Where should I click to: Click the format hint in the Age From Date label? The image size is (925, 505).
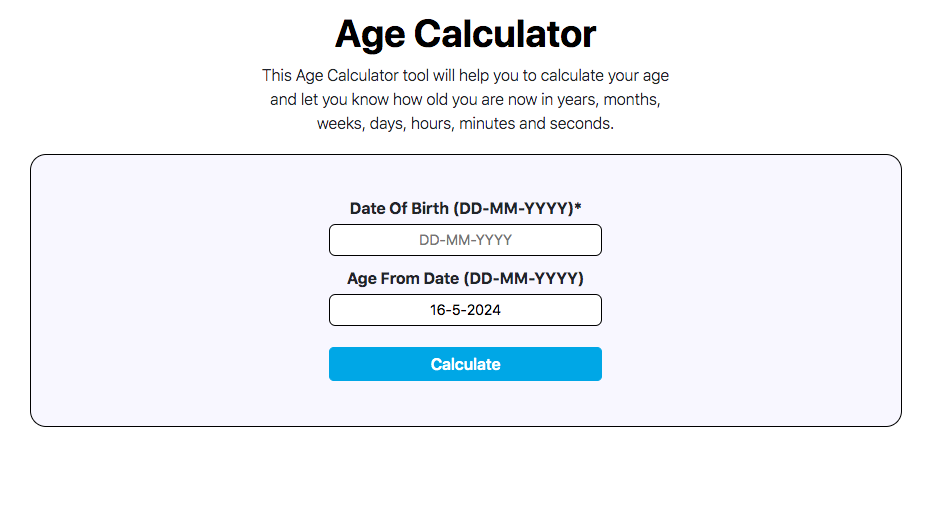tap(526, 278)
